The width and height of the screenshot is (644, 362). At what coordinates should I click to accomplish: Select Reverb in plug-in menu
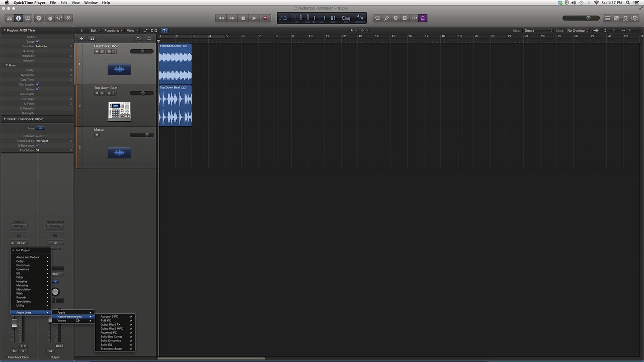coord(31,298)
